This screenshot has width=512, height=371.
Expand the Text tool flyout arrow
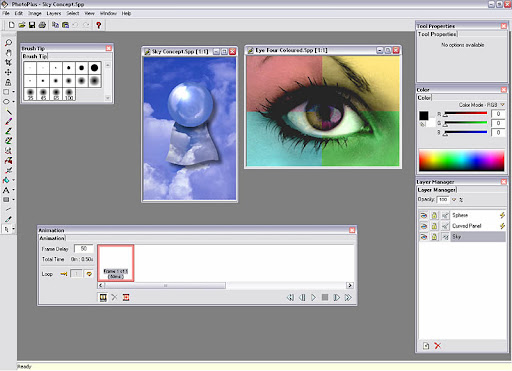tap(13, 190)
